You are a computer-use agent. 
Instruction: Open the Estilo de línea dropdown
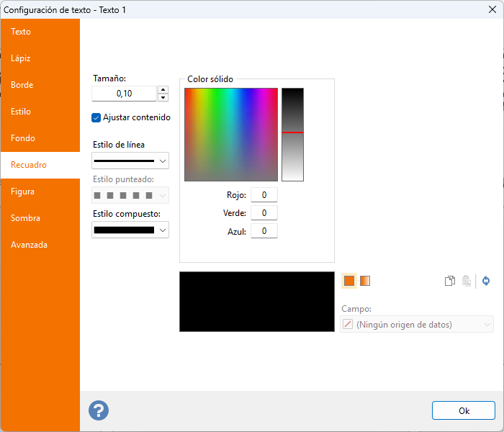(x=130, y=161)
